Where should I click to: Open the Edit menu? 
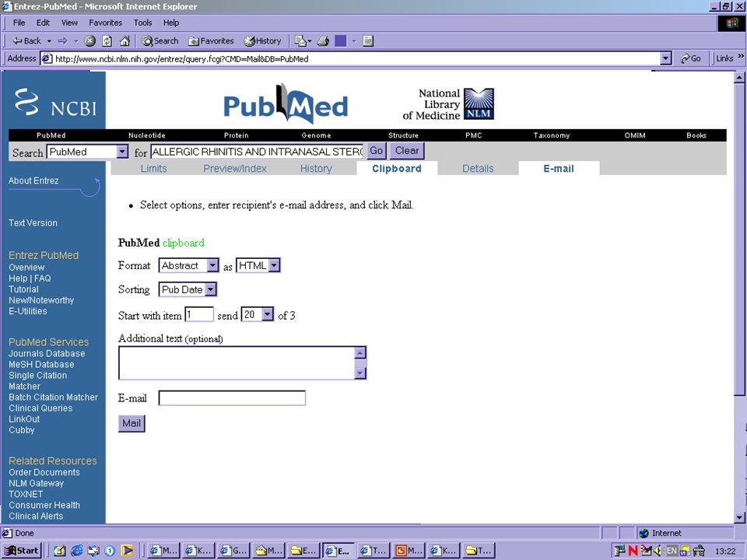click(43, 23)
